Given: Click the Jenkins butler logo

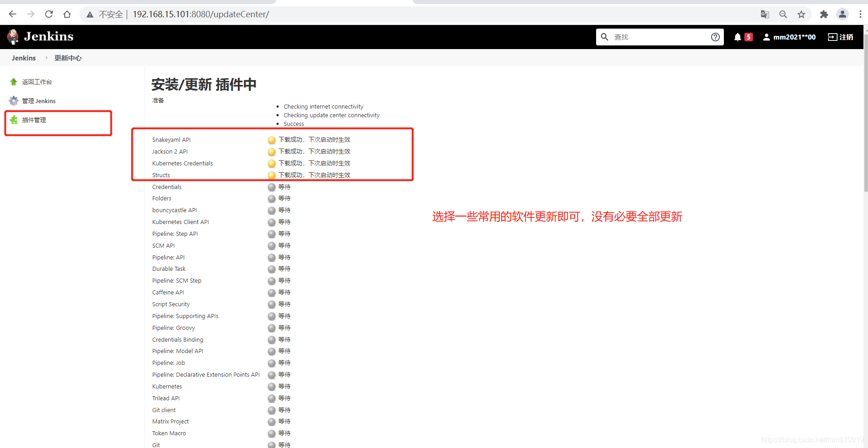Looking at the screenshot, I should click(x=13, y=37).
